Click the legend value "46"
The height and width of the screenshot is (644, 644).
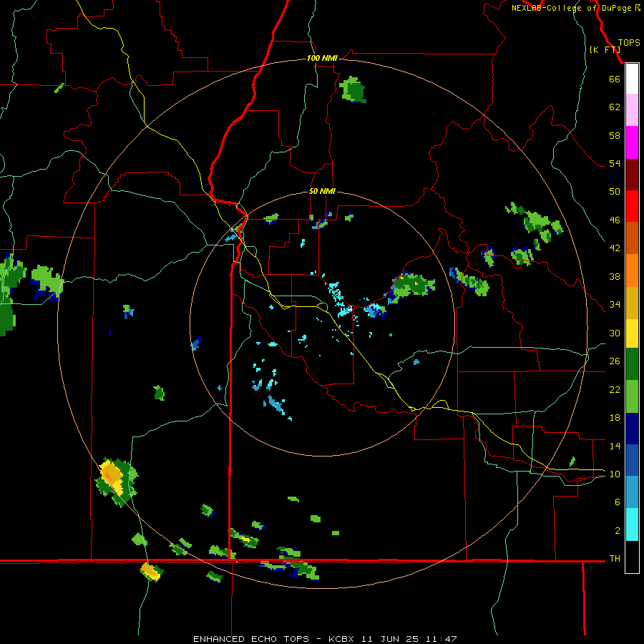click(x=615, y=220)
